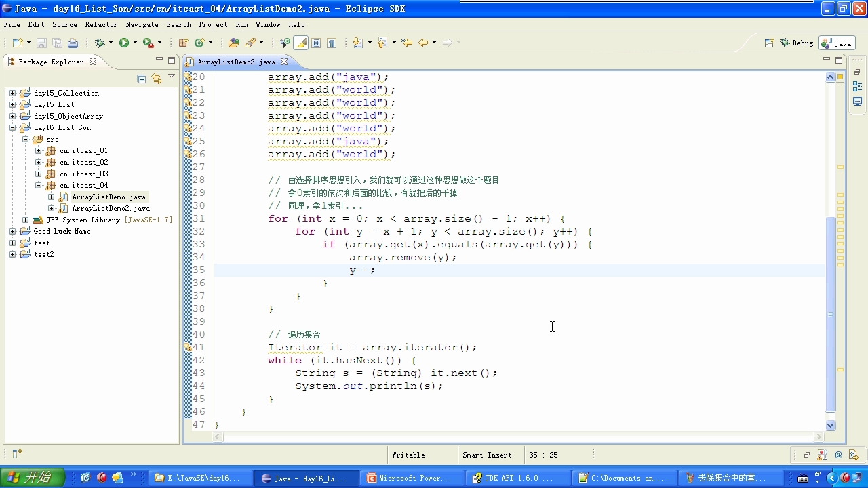Click New Java Package icon

click(x=183, y=43)
